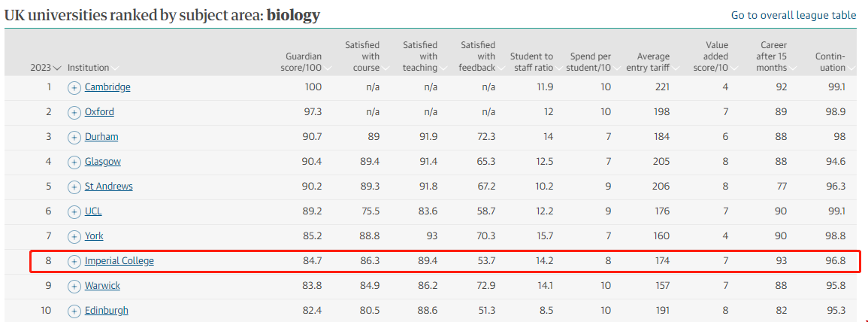Expand Imperial College row plus icon
The width and height of the screenshot is (868, 322).
[74, 261]
